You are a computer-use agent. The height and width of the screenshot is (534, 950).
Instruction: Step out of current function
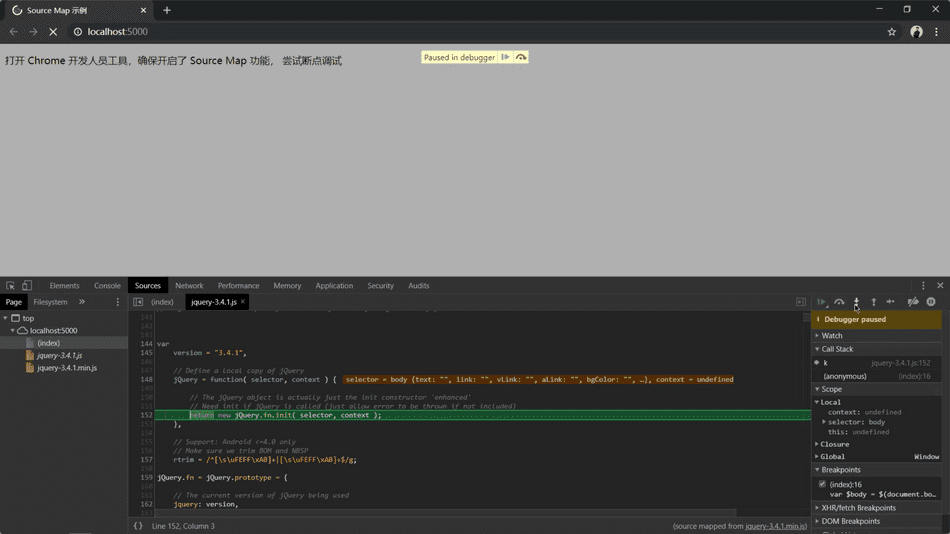point(873,302)
